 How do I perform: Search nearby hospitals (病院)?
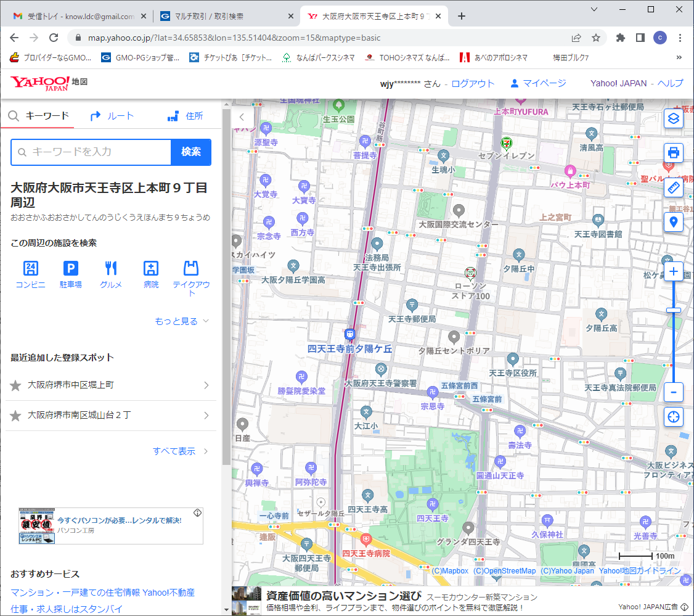pos(151,275)
